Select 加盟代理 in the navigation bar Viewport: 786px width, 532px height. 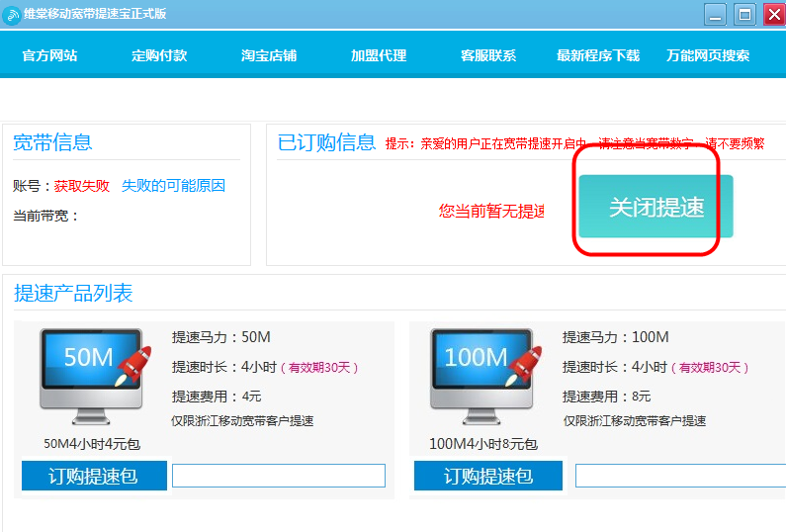(x=379, y=55)
